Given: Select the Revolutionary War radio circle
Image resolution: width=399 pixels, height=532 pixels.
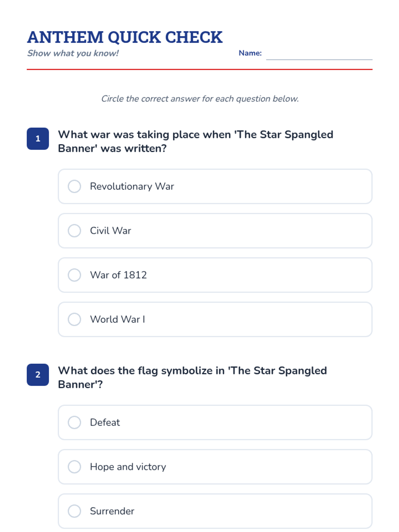Looking at the screenshot, I should click(x=74, y=186).
